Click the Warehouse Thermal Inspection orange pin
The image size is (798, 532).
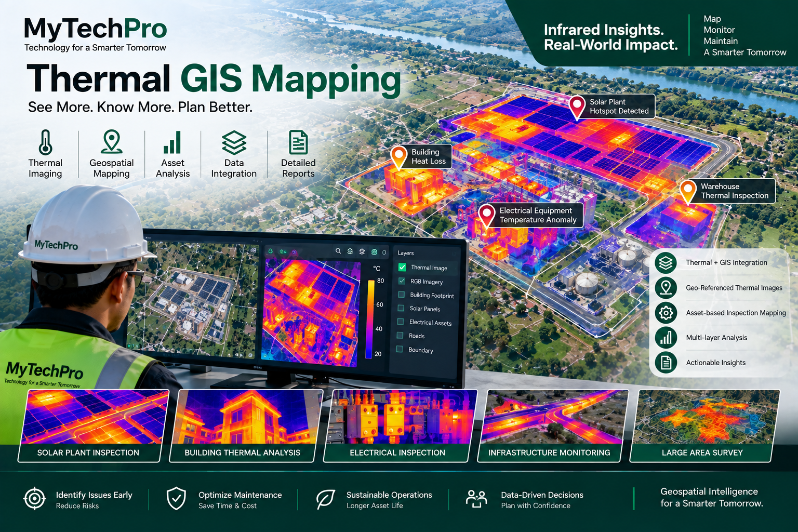point(688,191)
